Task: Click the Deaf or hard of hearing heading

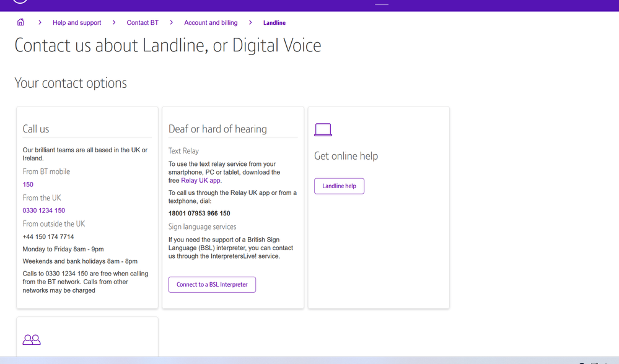Action: 217,129
